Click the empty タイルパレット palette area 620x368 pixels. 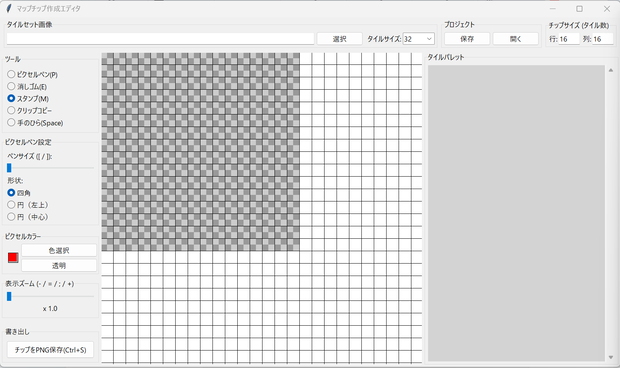516,213
